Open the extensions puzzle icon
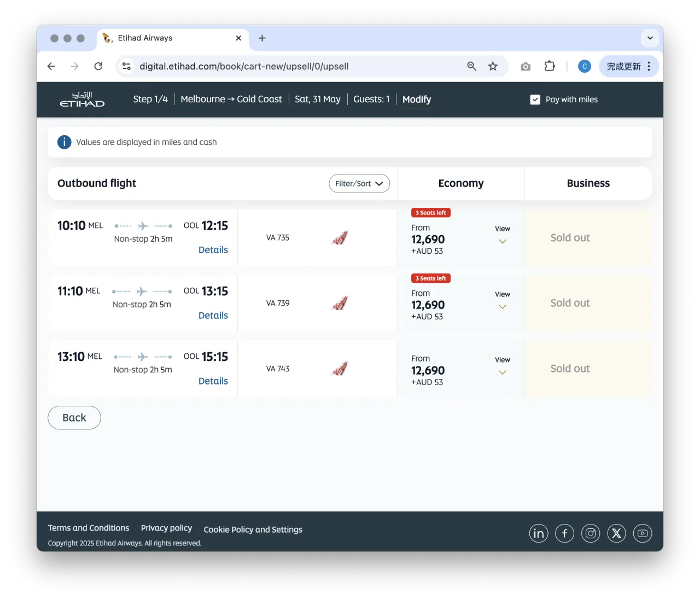Screen dimensions: 700x600 click(x=550, y=66)
